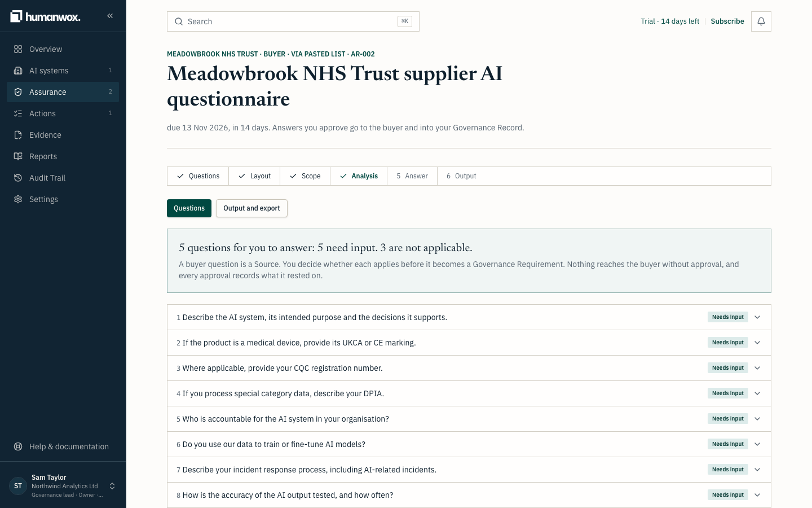The height and width of the screenshot is (508, 812).
Task: Click the AI systems icon in sidebar
Action: pos(18,71)
